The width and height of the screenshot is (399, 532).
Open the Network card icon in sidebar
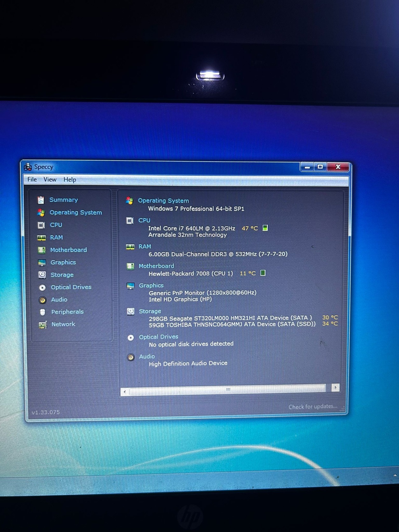pyautogui.click(x=43, y=325)
